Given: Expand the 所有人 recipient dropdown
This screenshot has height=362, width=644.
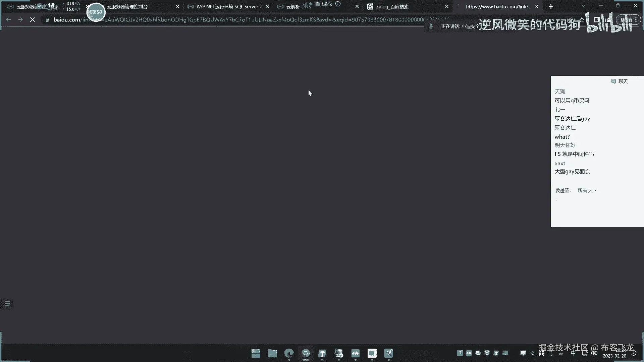Looking at the screenshot, I should pos(587,190).
